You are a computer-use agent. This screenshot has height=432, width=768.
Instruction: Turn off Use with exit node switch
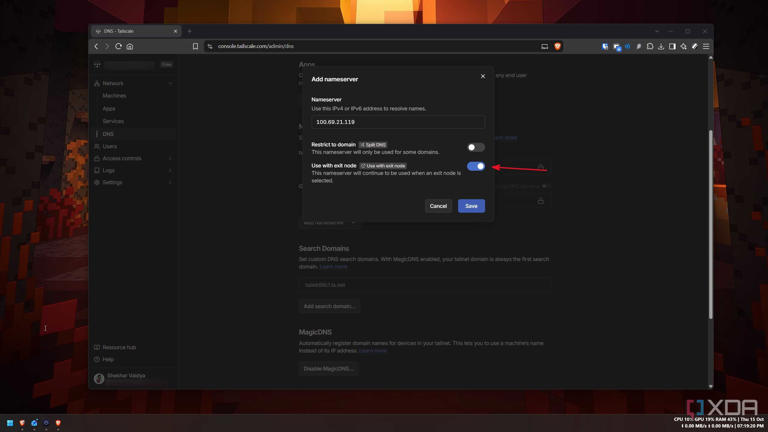pos(476,166)
